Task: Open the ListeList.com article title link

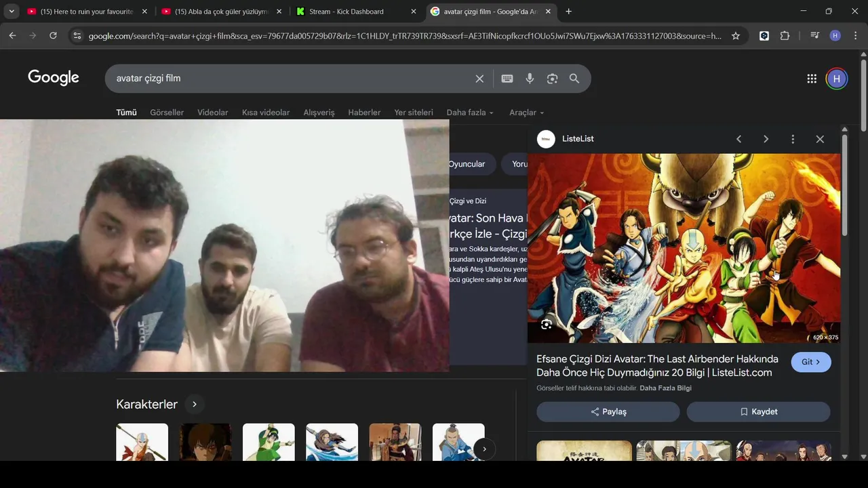Action: pyautogui.click(x=657, y=366)
